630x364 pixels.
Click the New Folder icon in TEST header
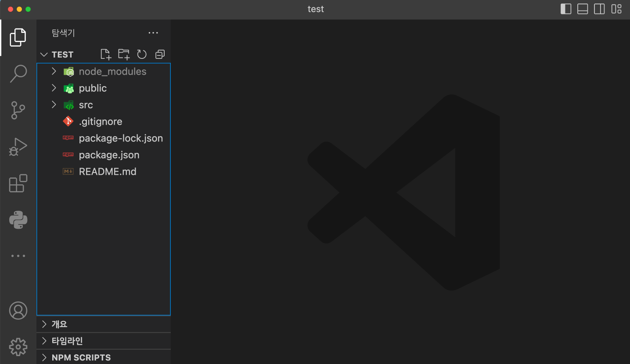124,54
